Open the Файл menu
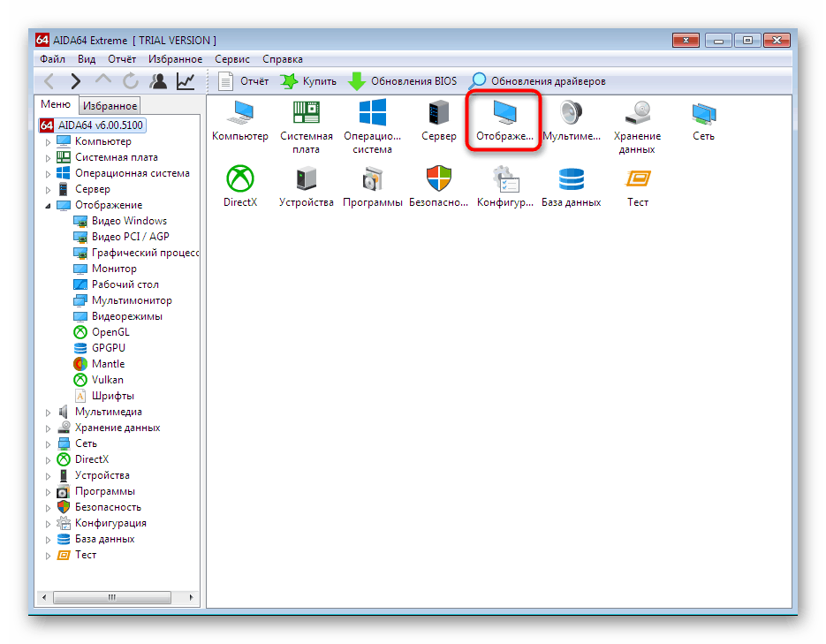Screen dimensions: 826x644 tap(53, 59)
